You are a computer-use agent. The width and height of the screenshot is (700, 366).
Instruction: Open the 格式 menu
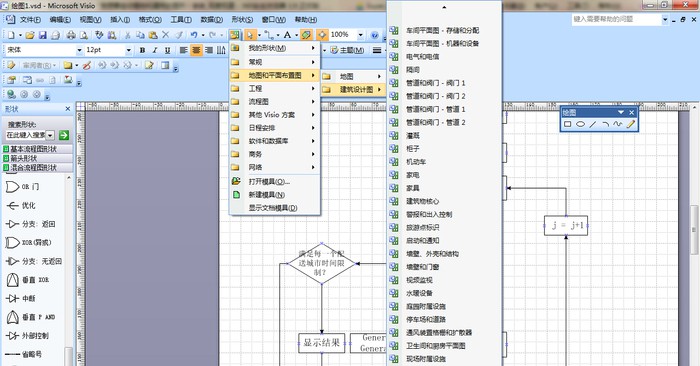150,20
